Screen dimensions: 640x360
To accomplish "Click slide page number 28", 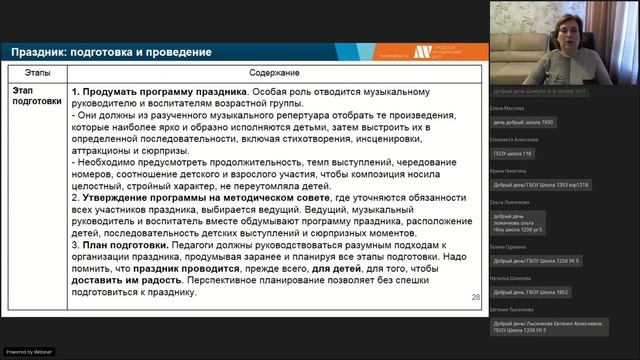I will 476,297.
